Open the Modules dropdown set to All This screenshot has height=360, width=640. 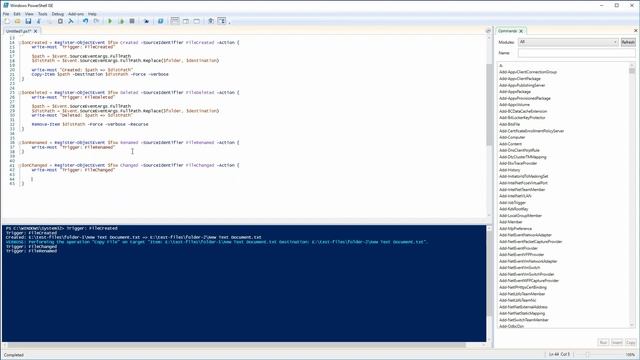568,42
